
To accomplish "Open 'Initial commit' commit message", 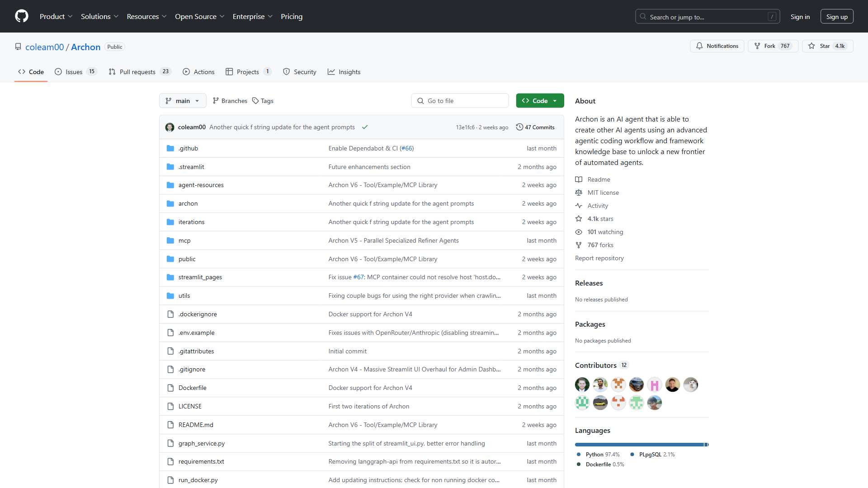I will pyautogui.click(x=348, y=351).
